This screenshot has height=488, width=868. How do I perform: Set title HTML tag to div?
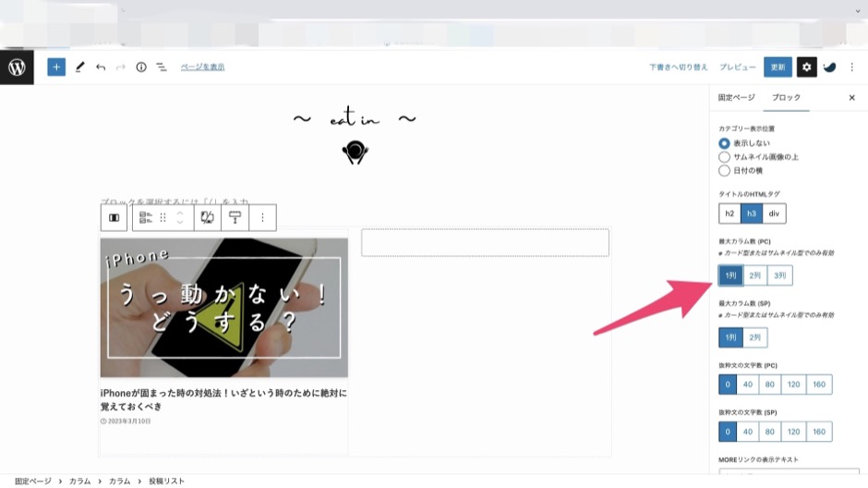[774, 213]
